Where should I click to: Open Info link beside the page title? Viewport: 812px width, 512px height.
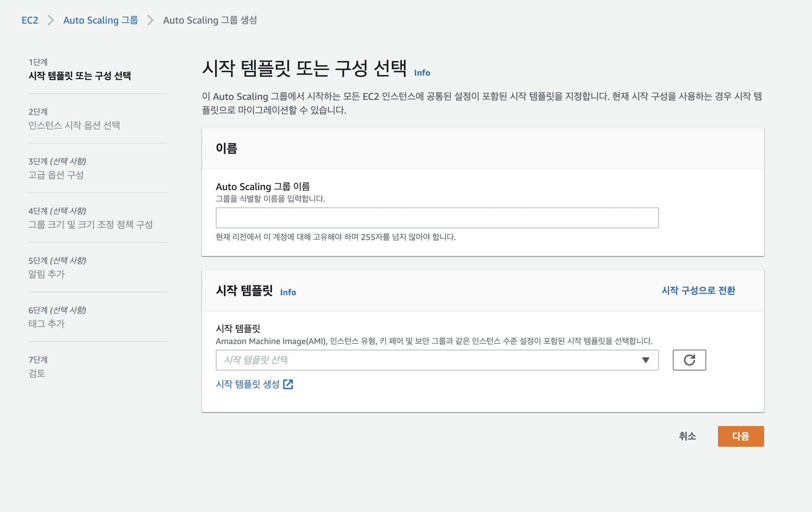click(x=422, y=73)
